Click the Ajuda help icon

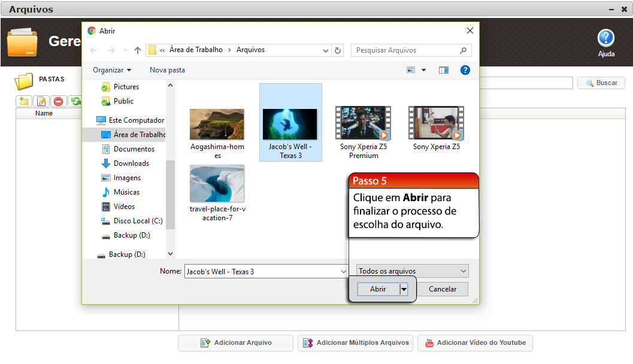(606, 39)
